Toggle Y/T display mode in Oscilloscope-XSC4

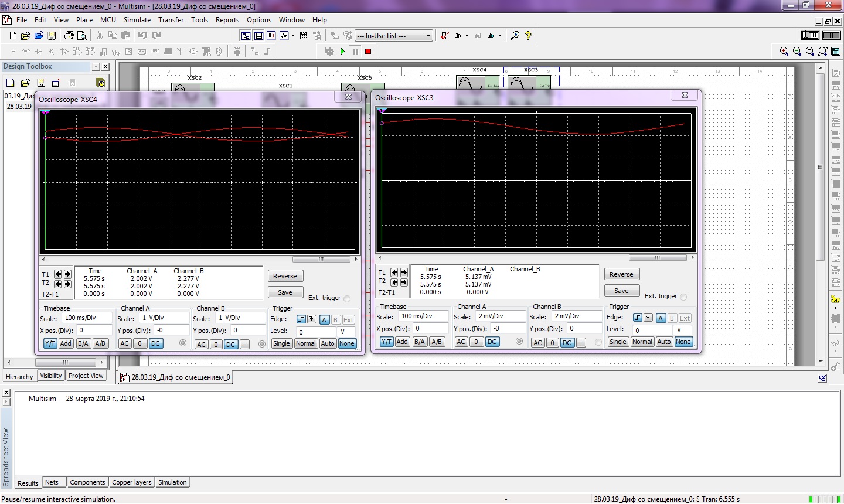point(50,344)
